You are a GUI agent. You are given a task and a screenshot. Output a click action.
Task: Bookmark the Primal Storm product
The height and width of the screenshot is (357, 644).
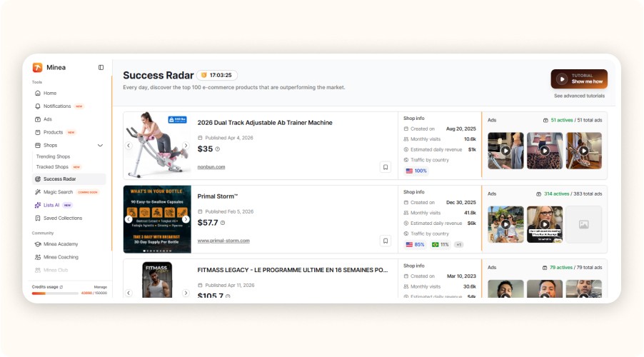click(x=386, y=241)
